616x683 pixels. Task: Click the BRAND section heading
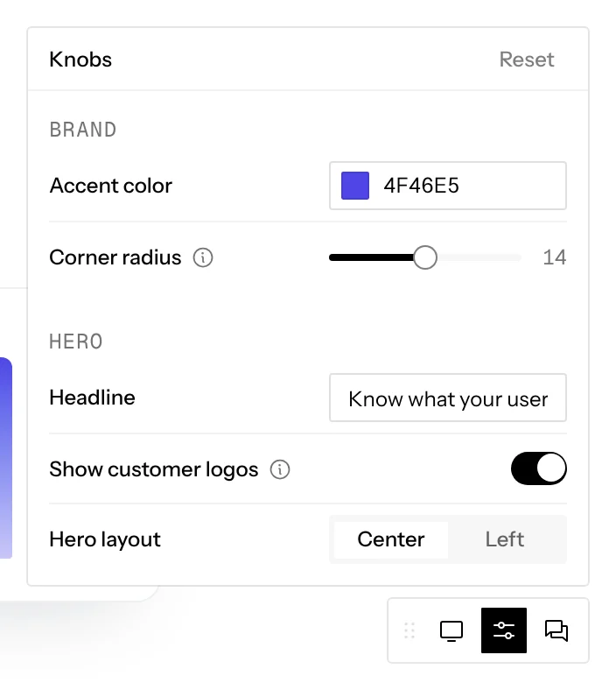point(83,130)
